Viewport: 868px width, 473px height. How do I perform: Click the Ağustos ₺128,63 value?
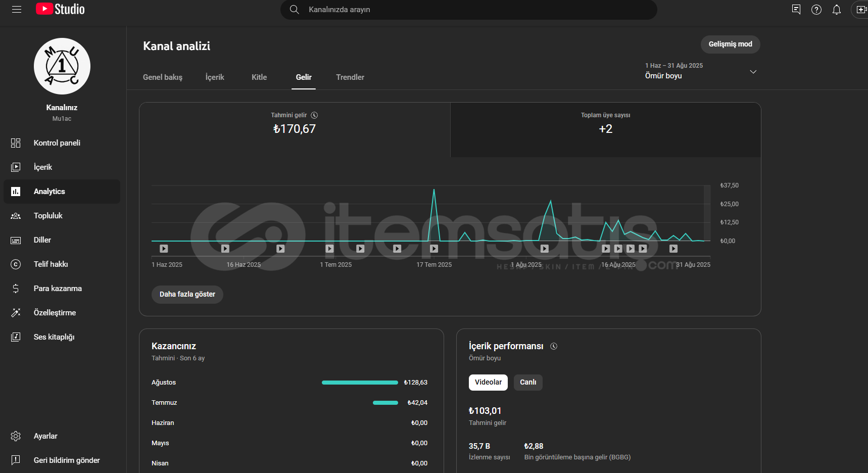[415, 383]
